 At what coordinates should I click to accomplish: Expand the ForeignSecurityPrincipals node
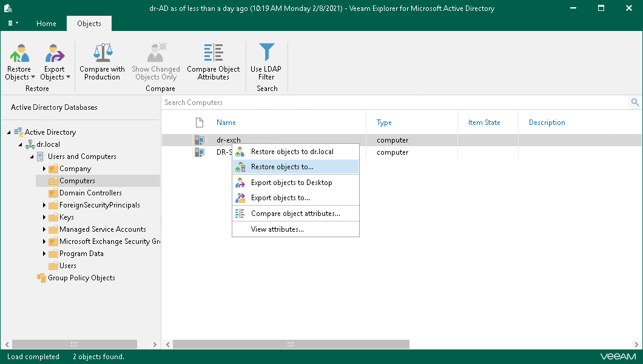click(x=44, y=206)
